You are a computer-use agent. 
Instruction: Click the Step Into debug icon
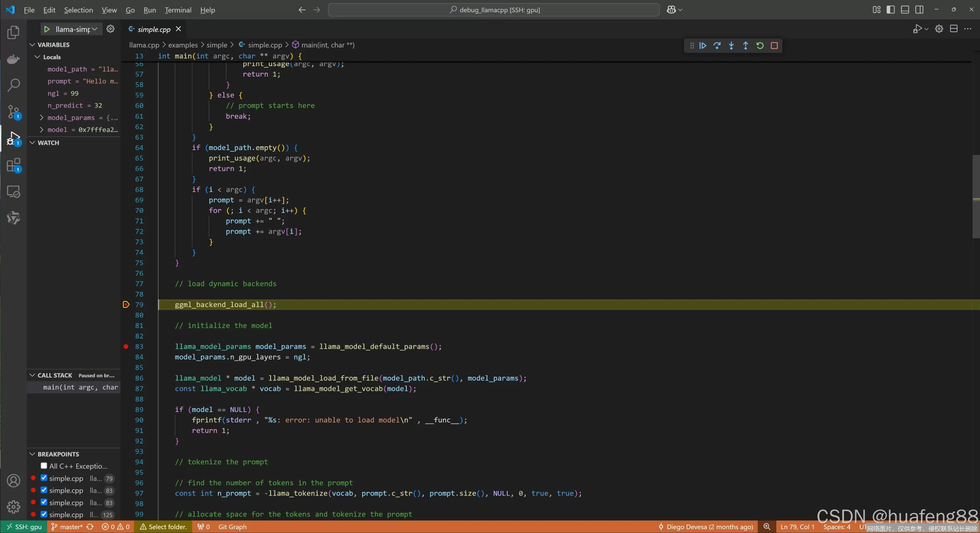(731, 46)
